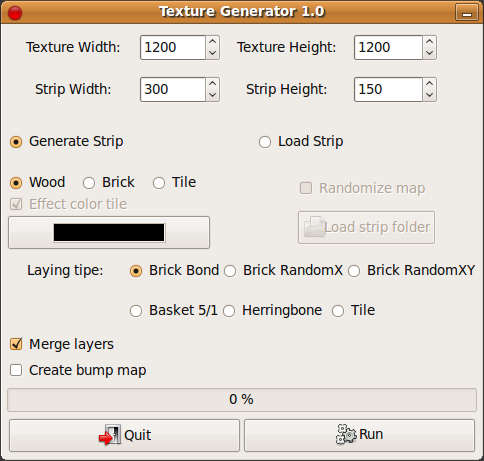
Task: Click the red circle window icon
Action: tap(15, 13)
